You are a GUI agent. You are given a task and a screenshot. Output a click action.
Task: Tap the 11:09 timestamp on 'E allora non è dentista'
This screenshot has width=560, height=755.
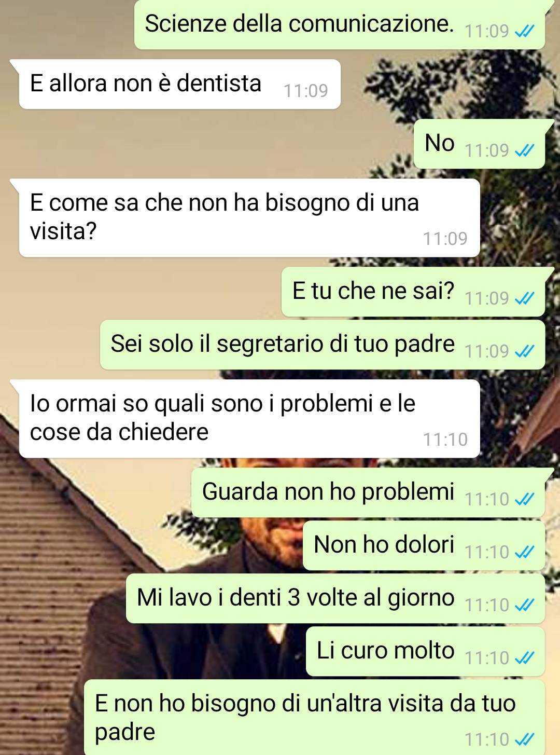[x=306, y=91]
